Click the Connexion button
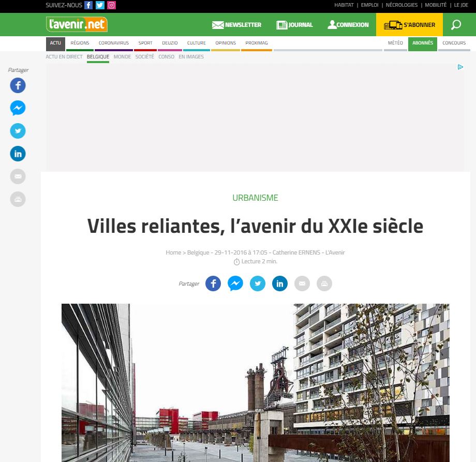Screen dimensions: 476x462 pyautogui.click(x=348, y=25)
